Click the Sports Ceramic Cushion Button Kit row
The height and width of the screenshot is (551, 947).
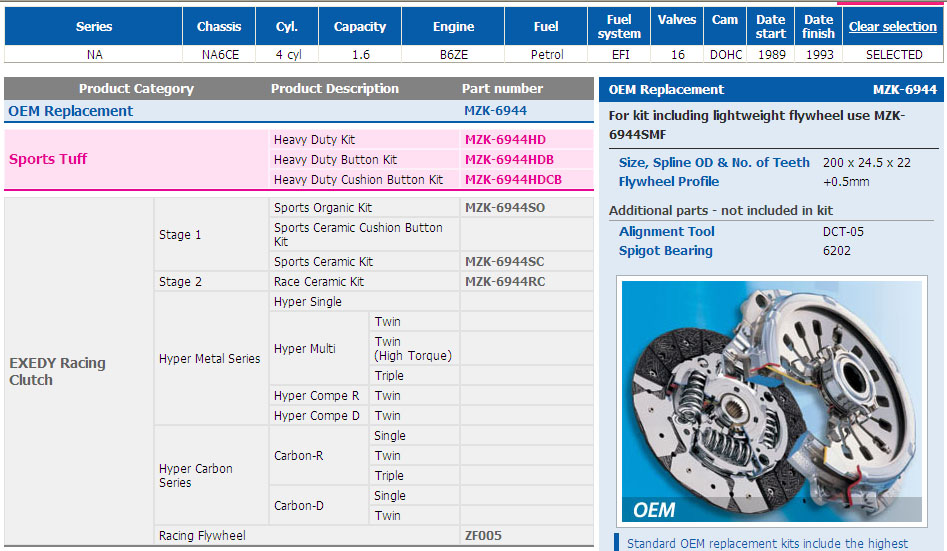364,234
